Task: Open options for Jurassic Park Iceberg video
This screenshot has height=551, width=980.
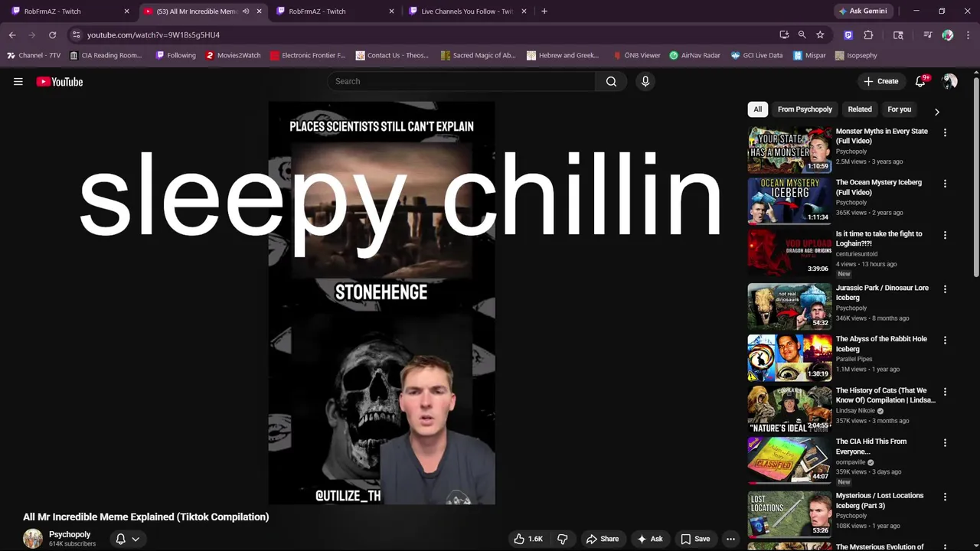Action: click(x=945, y=289)
